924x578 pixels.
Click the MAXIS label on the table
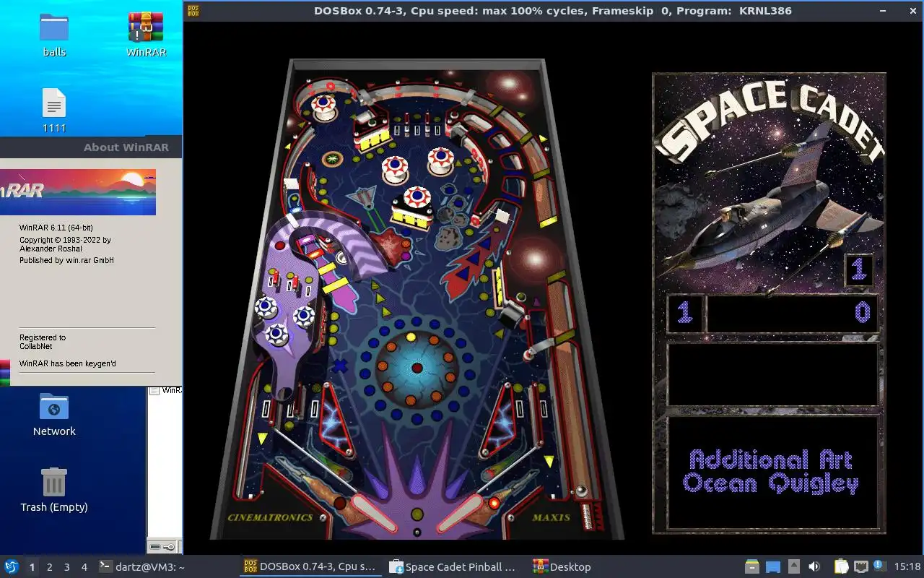552,517
